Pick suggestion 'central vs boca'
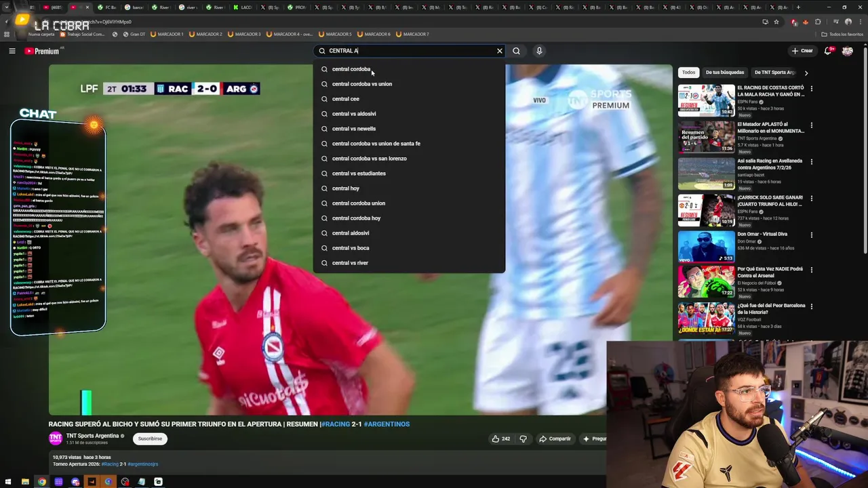Screen dimensions: 868x488 click(x=409, y=248)
